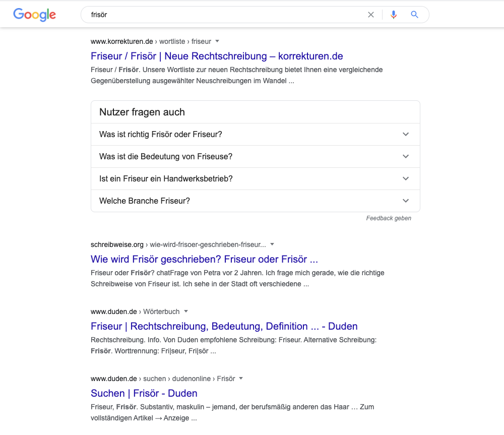Click the schreibweise.org breadcrumb URL

117,244
